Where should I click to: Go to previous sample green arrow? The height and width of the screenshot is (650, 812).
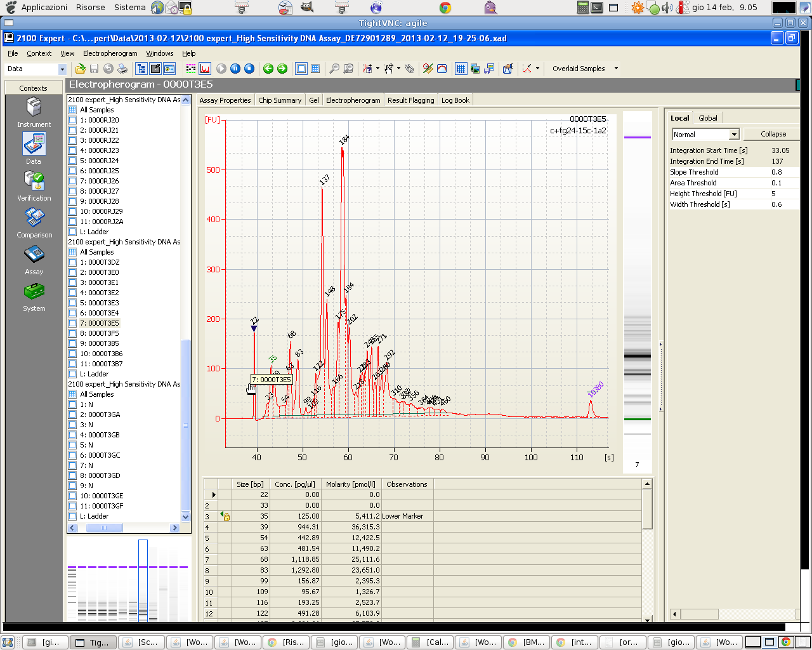pyautogui.click(x=268, y=69)
